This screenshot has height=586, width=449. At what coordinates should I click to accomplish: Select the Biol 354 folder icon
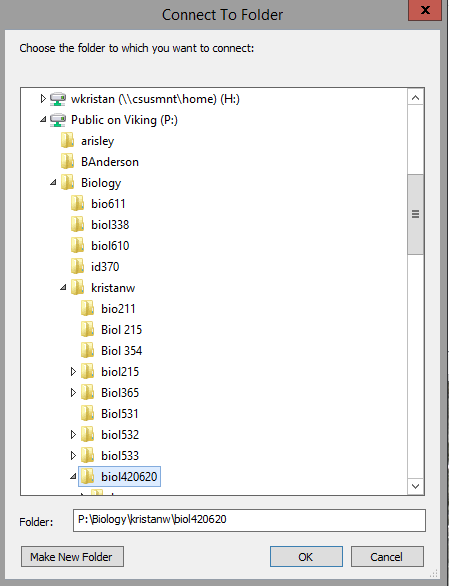[87, 351]
